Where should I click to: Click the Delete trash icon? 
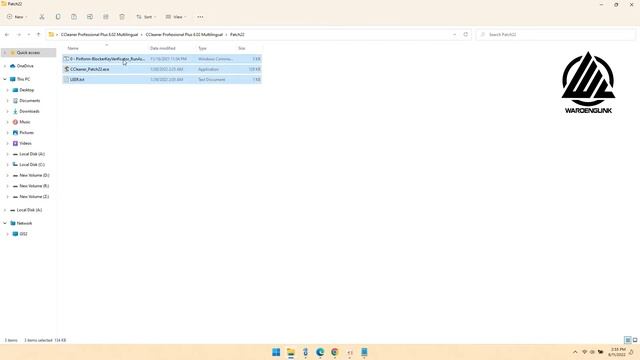[x=122, y=17]
